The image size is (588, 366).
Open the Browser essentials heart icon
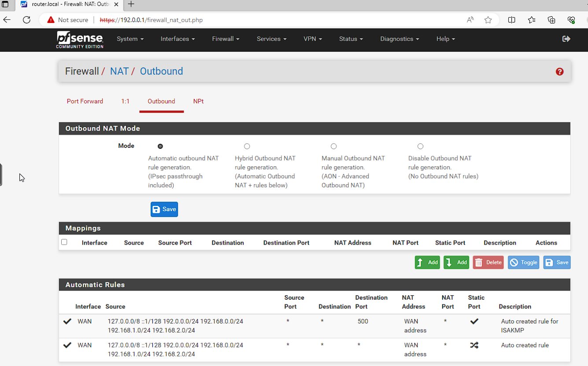[571, 20]
